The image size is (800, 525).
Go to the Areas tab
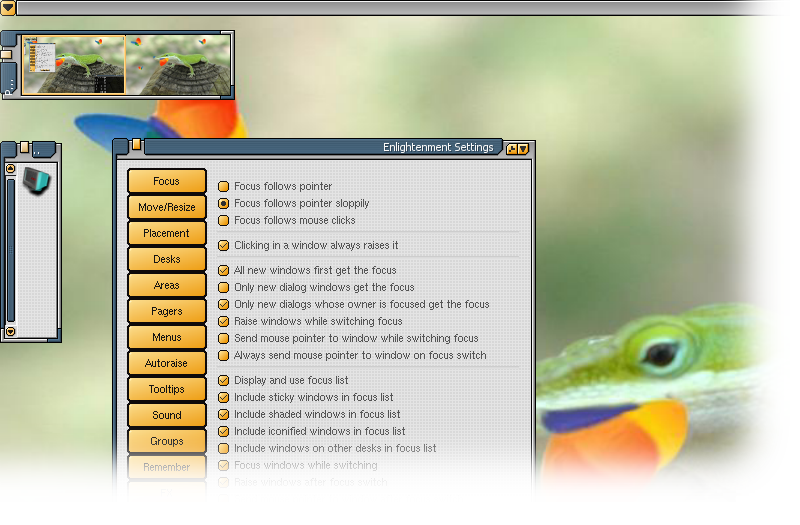(x=167, y=285)
